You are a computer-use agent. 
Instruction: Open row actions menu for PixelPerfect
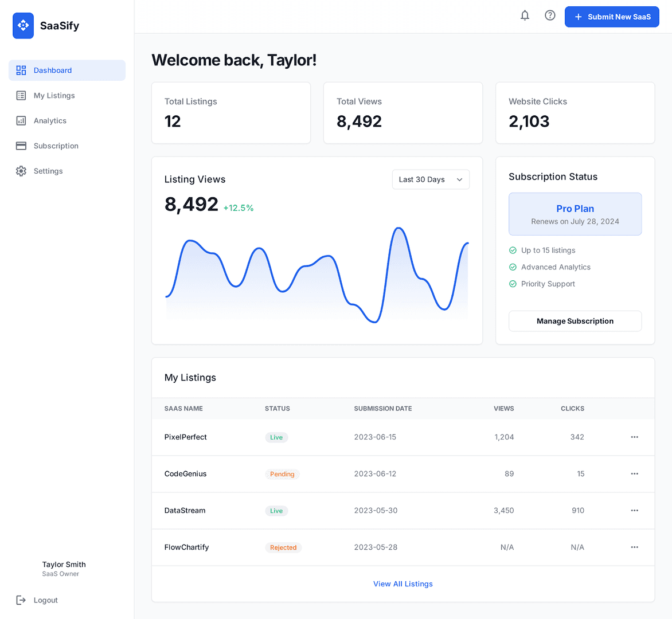634,437
